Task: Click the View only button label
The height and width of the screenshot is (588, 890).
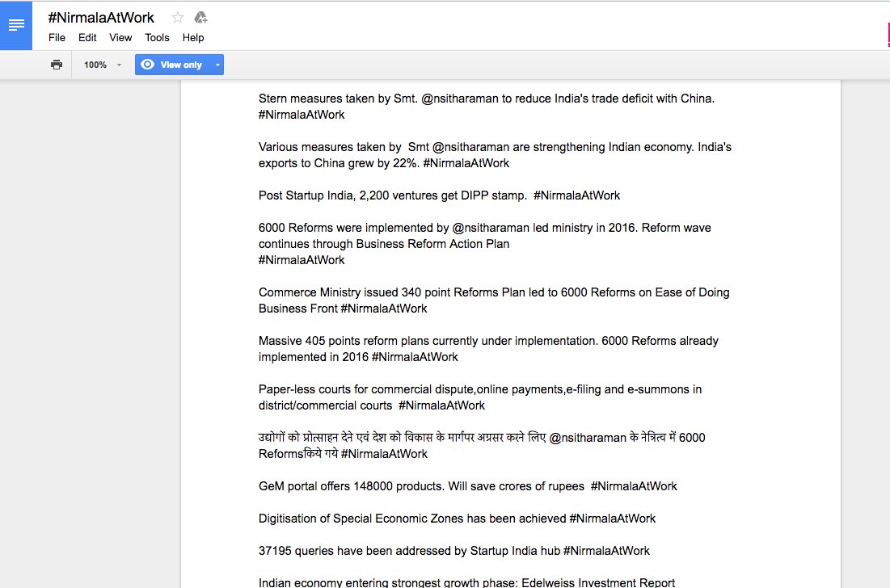Action: (181, 65)
